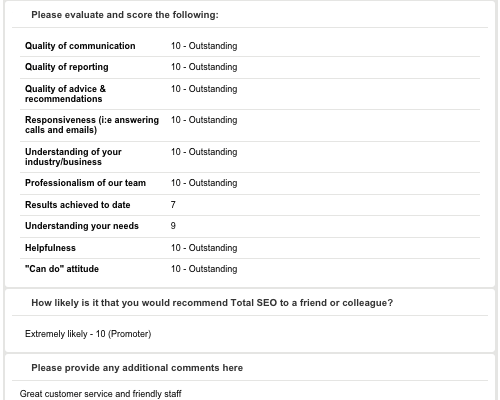The image size is (500, 400).
Task: Click the Quality of reporting score '10 - Outstanding'
Action: (x=204, y=67)
